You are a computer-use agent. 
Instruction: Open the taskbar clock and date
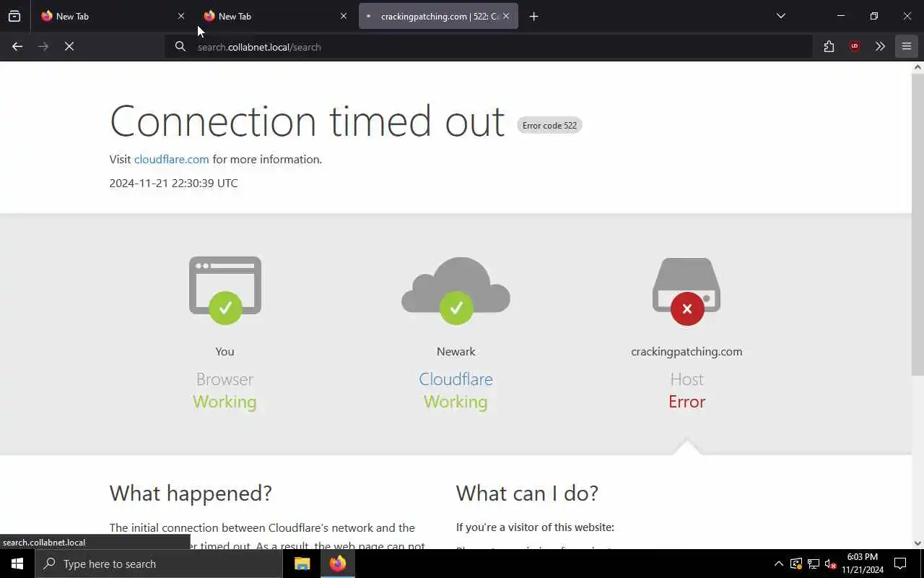[x=863, y=564]
